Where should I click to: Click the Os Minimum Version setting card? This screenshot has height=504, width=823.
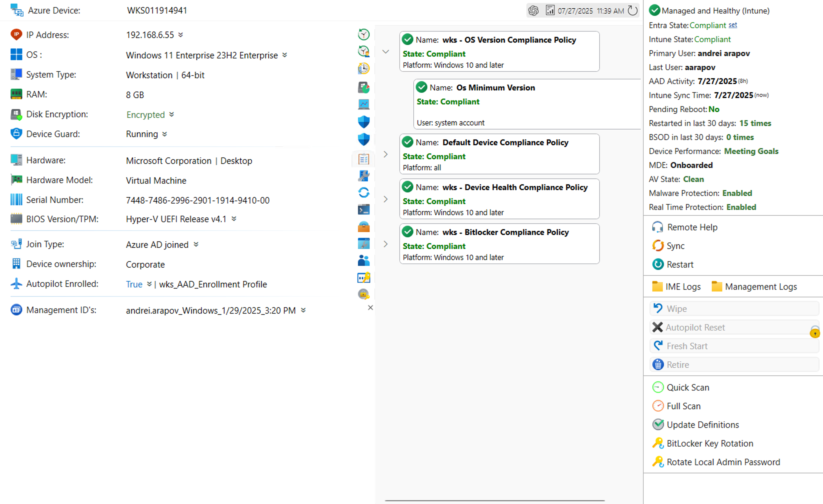527,104
